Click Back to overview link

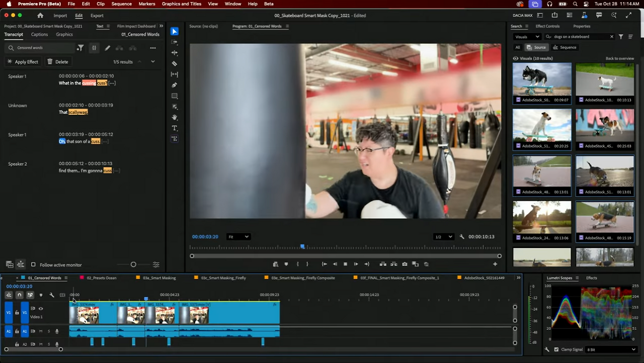(620, 58)
